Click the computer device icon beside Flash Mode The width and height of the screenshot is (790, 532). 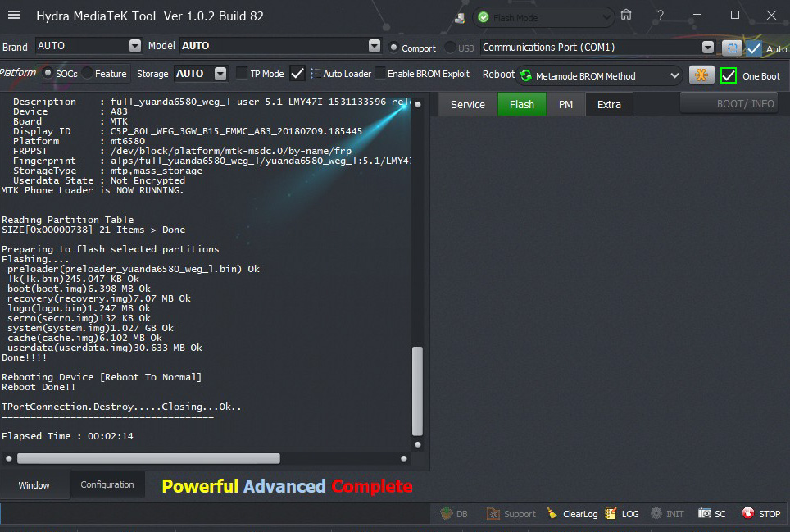point(460,18)
